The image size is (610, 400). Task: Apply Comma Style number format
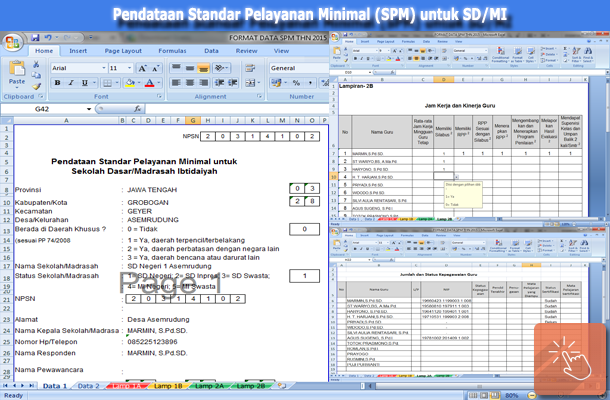pos(310,83)
